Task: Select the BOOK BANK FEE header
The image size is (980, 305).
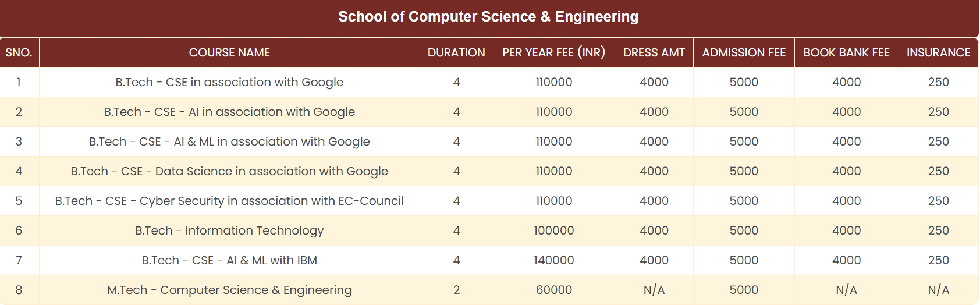Action: pos(846,52)
